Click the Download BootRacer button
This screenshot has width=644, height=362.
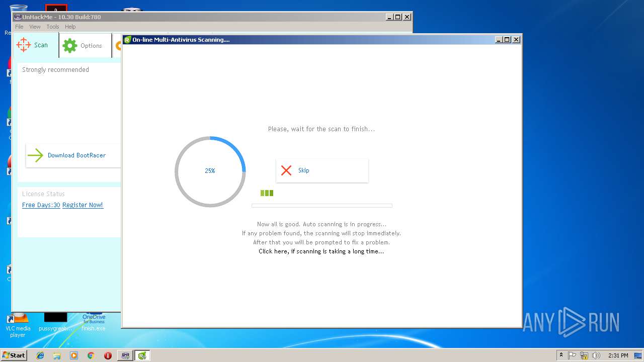(x=73, y=155)
